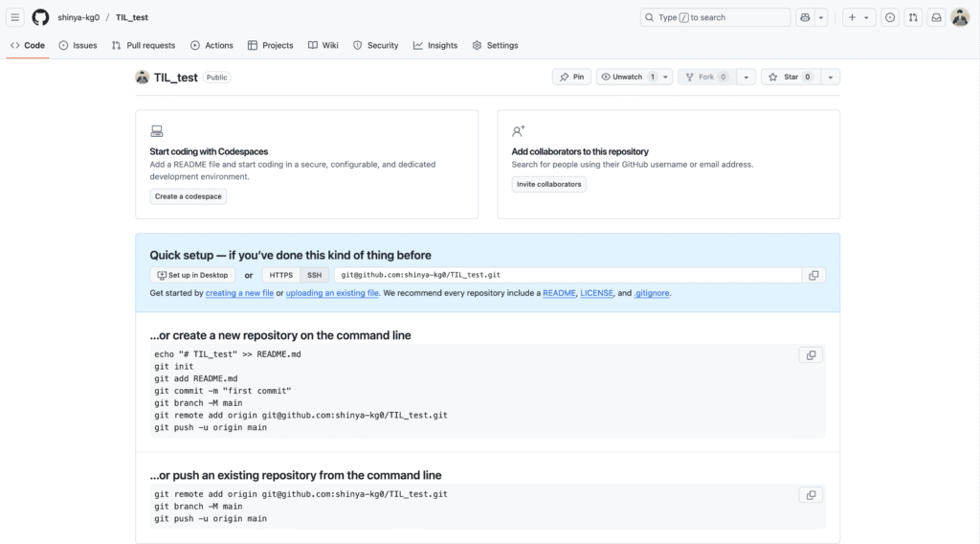Switch to the Actions tab
980x544 pixels.
coord(212,46)
